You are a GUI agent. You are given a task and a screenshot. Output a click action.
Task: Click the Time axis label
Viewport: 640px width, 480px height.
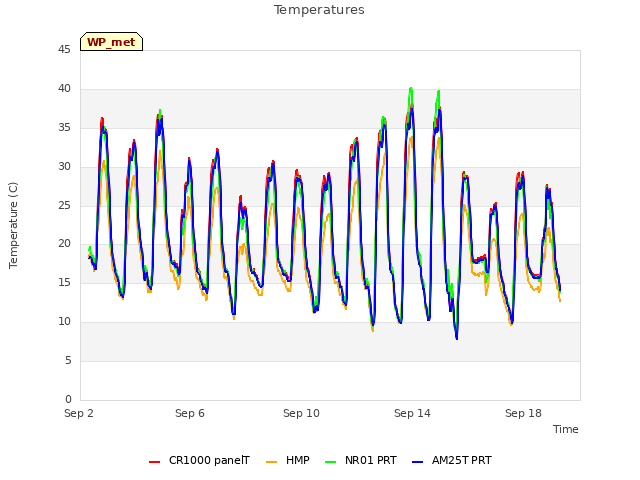(x=566, y=429)
